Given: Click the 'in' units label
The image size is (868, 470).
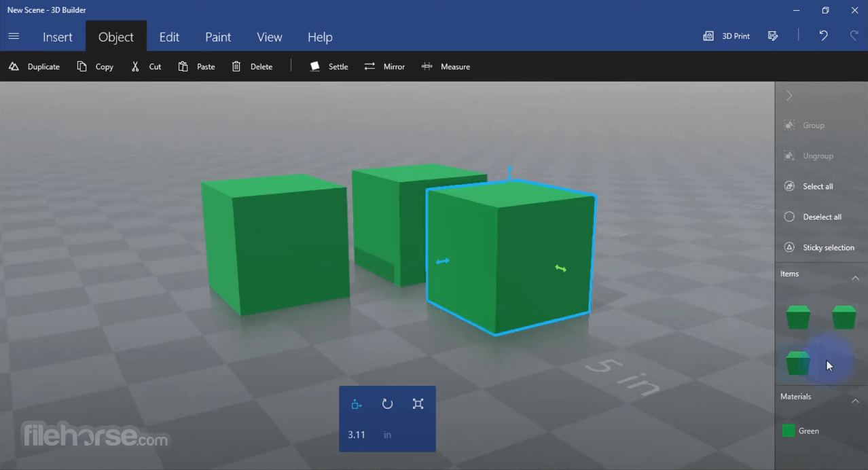Looking at the screenshot, I should point(387,435).
